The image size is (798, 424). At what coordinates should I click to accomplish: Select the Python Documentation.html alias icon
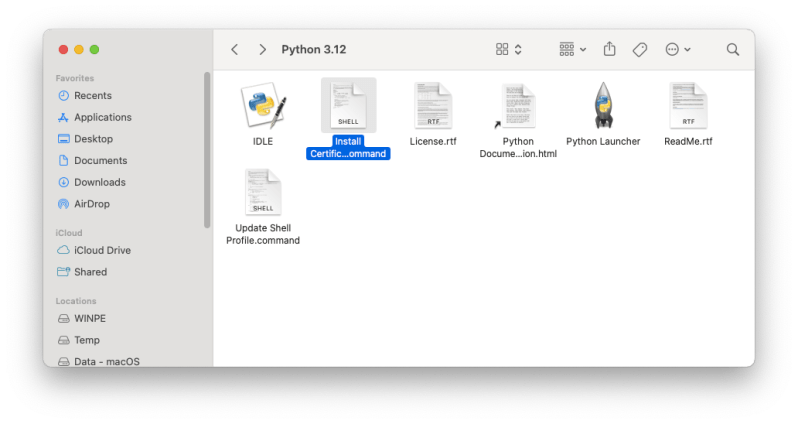[517, 105]
